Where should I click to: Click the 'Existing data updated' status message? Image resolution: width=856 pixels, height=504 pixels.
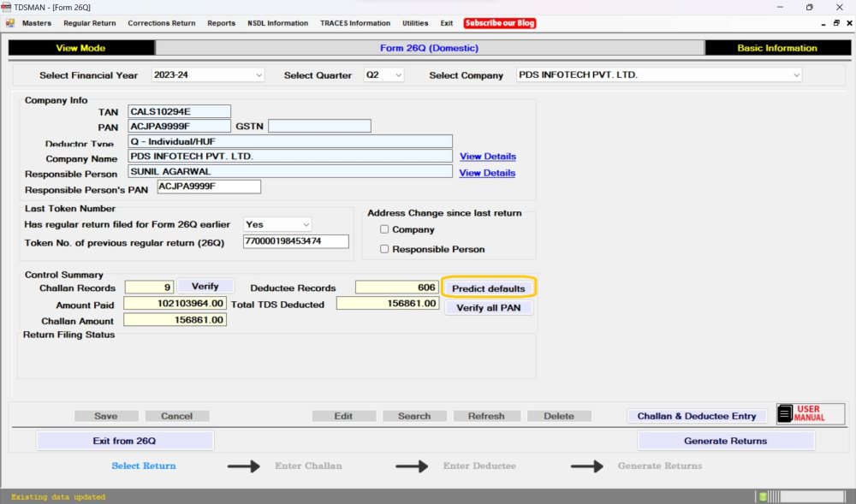coord(58,497)
